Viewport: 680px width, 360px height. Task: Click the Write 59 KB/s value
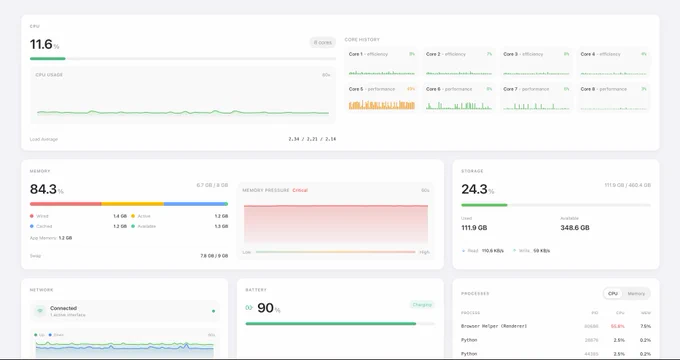542,251
